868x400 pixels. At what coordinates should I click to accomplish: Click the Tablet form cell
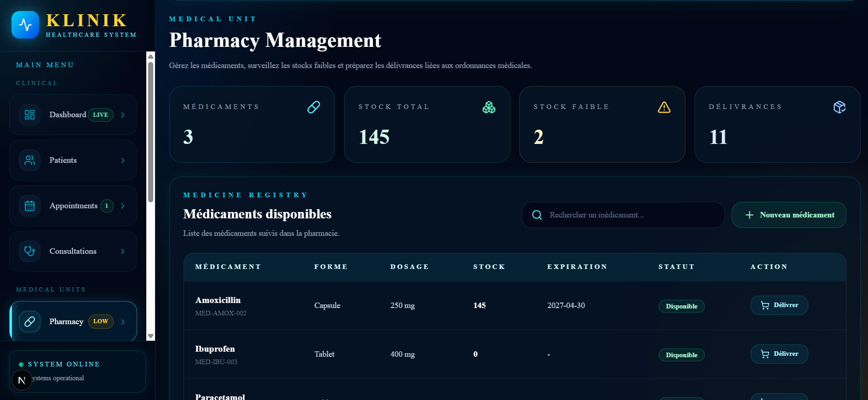click(324, 354)
